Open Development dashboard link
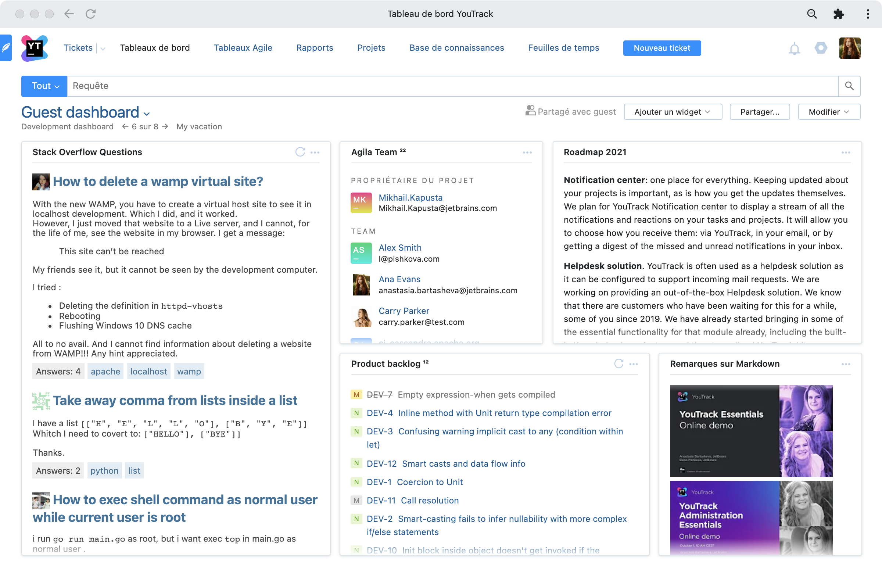Image resolution: width=882 pixels, height=588 pixels. [x=68, y=126]
